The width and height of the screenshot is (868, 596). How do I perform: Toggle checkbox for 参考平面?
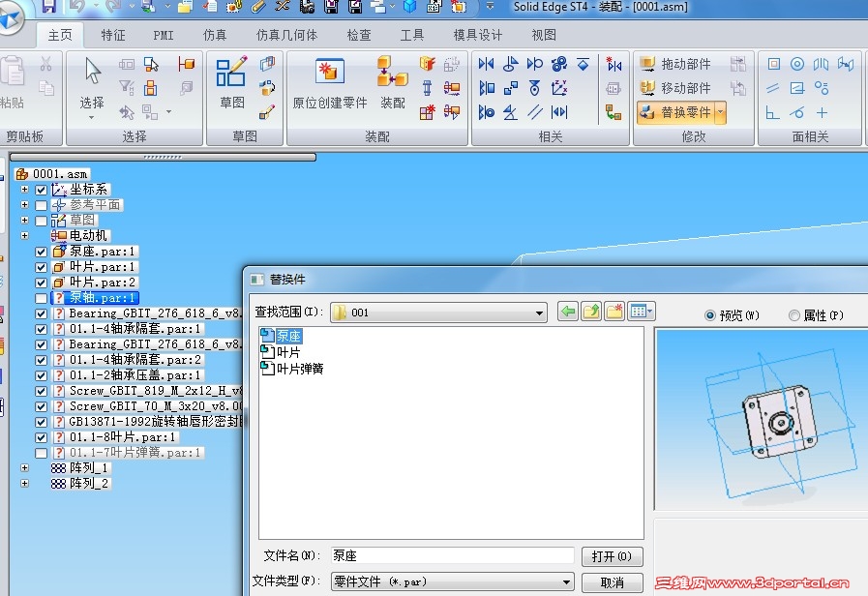tap(41, 205)
